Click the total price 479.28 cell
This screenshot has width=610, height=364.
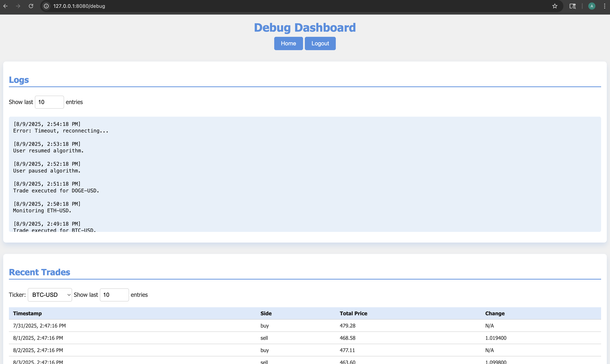click(348, 326)
